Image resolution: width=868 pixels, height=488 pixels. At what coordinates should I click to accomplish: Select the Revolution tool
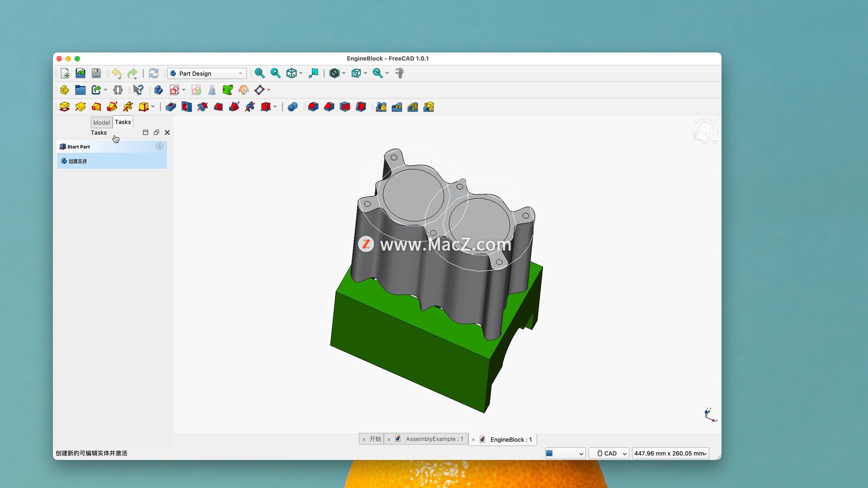point(80,107)
